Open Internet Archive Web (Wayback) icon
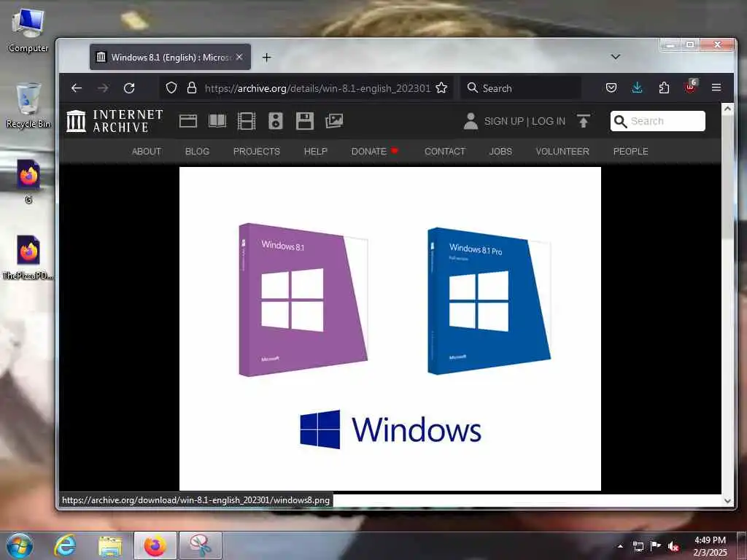This screenshot has height=560, width=747. (188, 121)
